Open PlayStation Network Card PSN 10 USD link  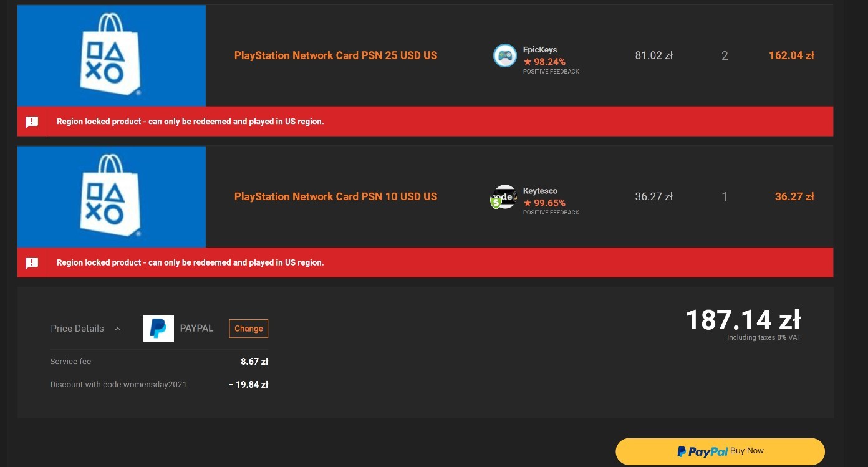coord(335,196)
